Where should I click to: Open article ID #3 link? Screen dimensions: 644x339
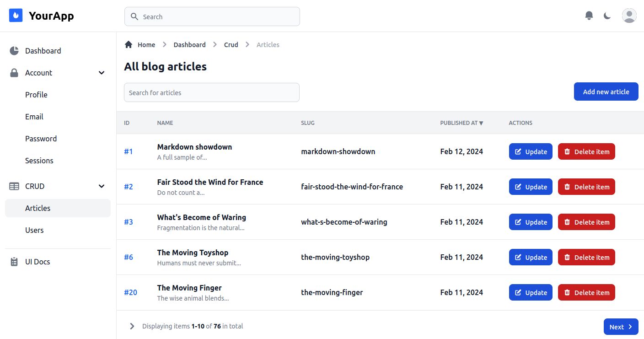129,222
